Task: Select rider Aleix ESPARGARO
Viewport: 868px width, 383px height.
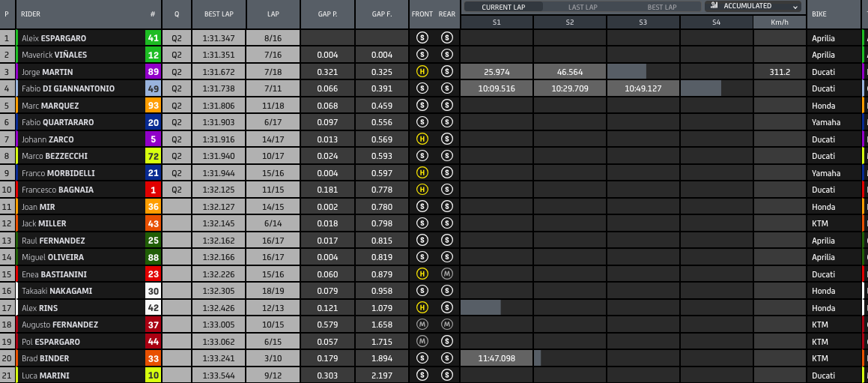Action: click(54, 38)
